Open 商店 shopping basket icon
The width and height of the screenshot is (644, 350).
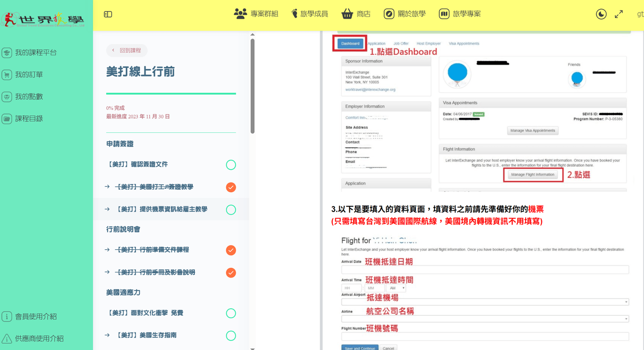coord(347,14)
